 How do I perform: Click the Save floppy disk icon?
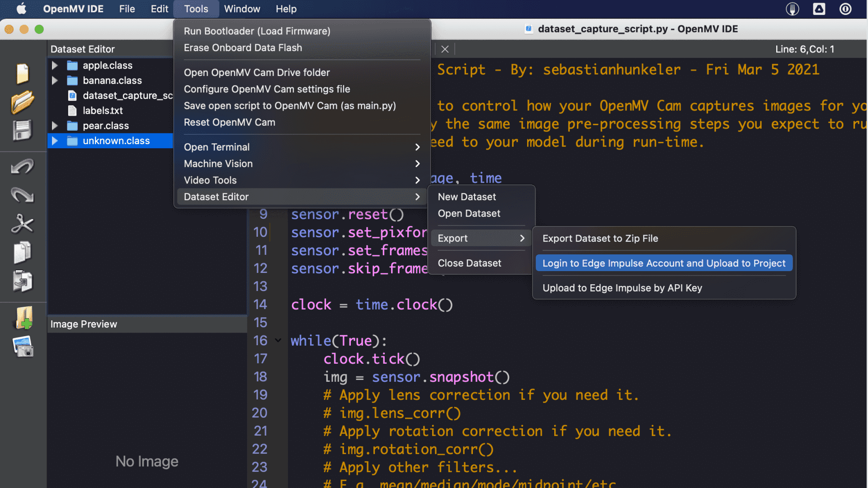22,131
